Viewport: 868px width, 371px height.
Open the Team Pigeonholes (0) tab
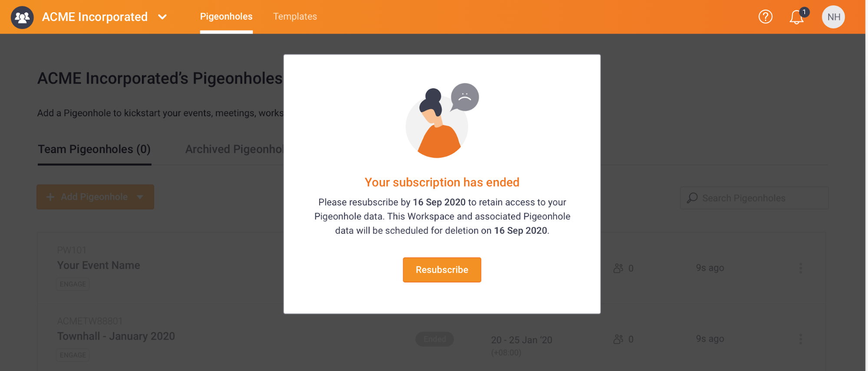[x=94, y=149]
